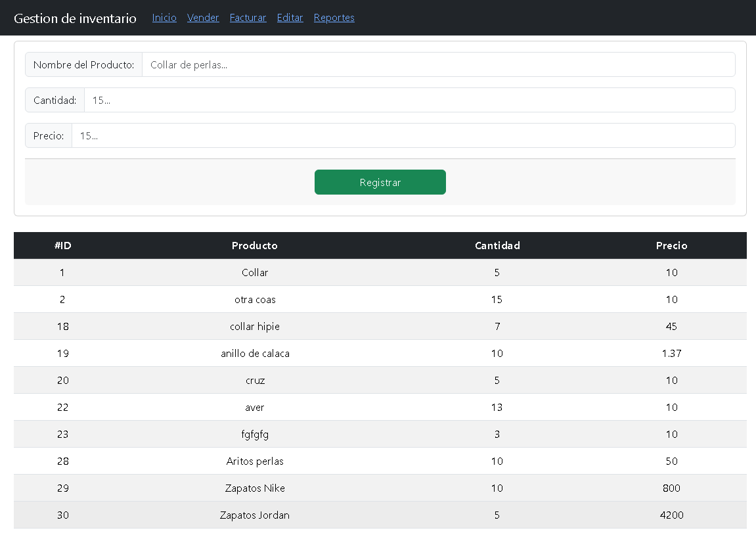Click price 10 in otra coas row
Viewport: 756px width, 543px height.
pos(672,300)
